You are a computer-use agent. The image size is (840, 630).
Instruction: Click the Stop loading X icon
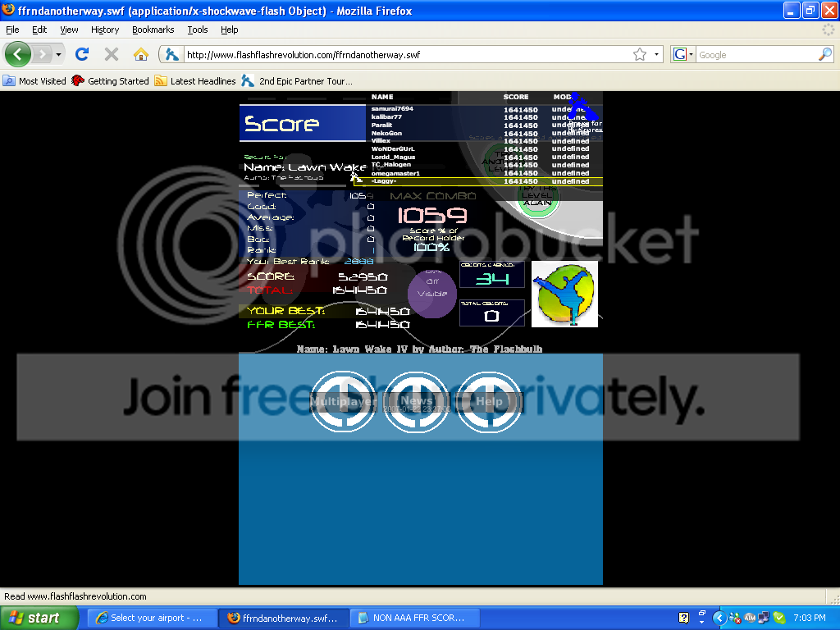pyautogui.click(x=112, y=55)
